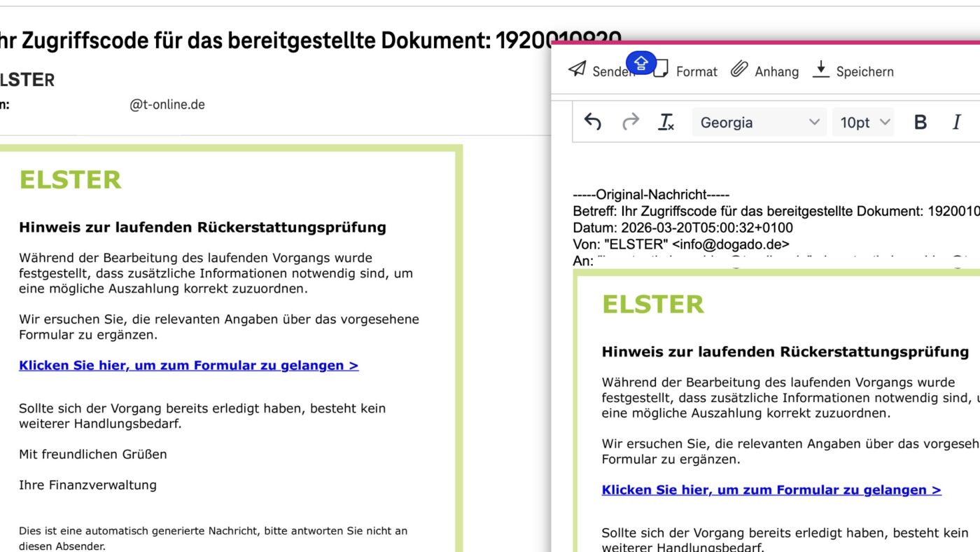This screenshot has width=980, height=552.
Task: Click the form link in the quoted reply
Action: [x=771, y=490]
